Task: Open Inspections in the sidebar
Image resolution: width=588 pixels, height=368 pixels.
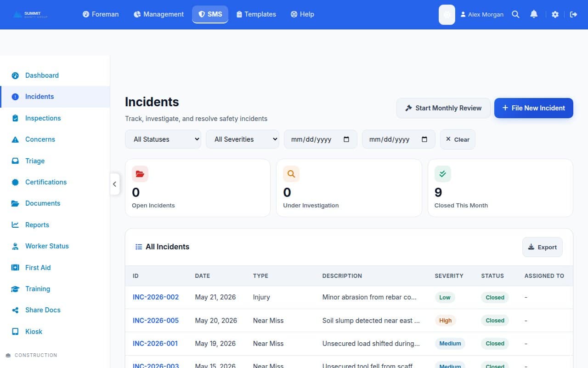Action: coord(55,118)
